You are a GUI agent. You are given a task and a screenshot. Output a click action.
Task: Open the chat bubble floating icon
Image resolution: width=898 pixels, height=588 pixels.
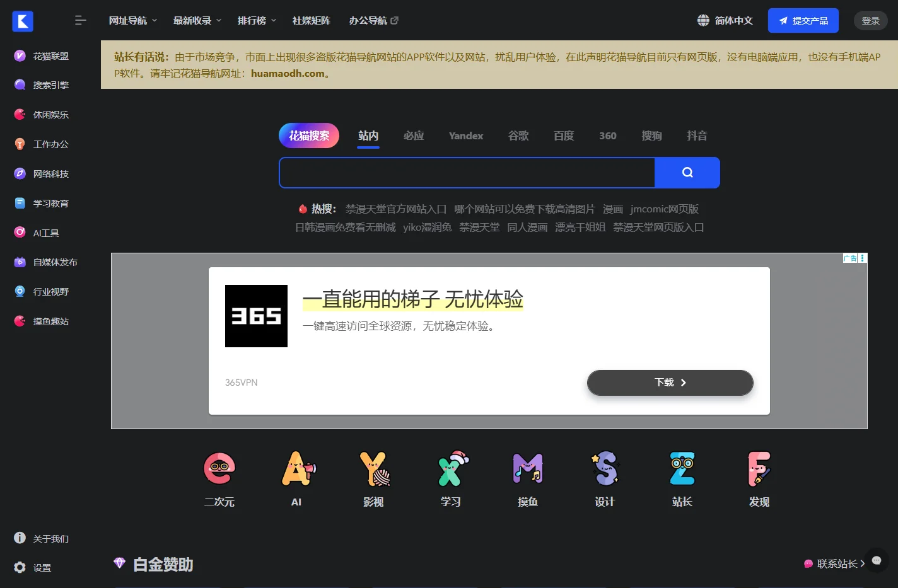(877, 560)
